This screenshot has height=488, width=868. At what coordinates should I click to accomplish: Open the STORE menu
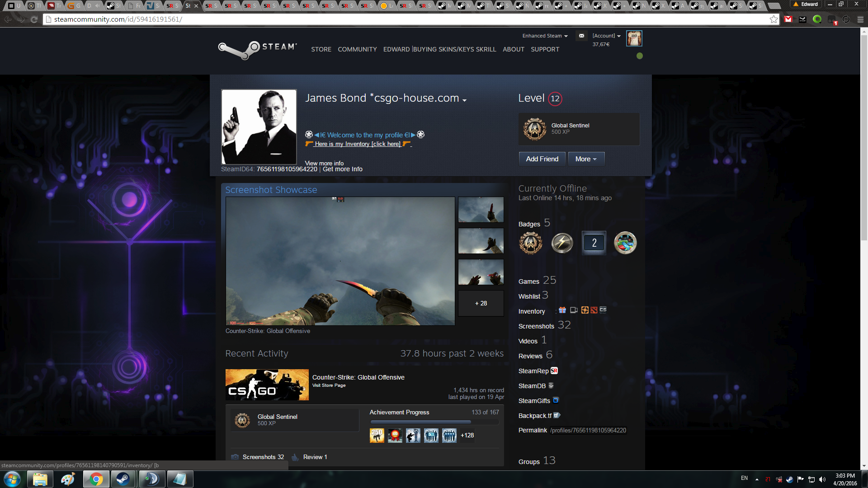(321, 49)
